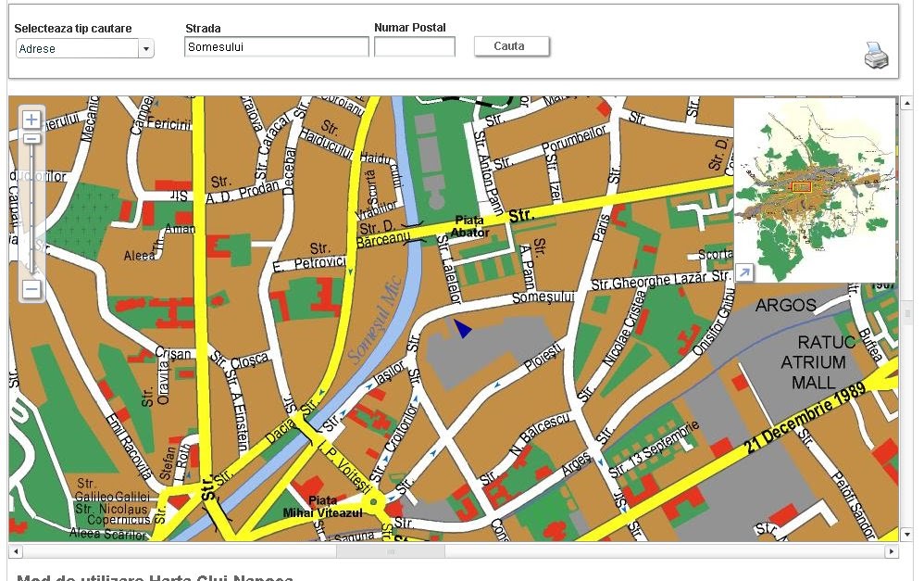The height and width of the screenshot is (581, 924).
Task: Click the small minus icon below plus
Action: tap(31, 139)
